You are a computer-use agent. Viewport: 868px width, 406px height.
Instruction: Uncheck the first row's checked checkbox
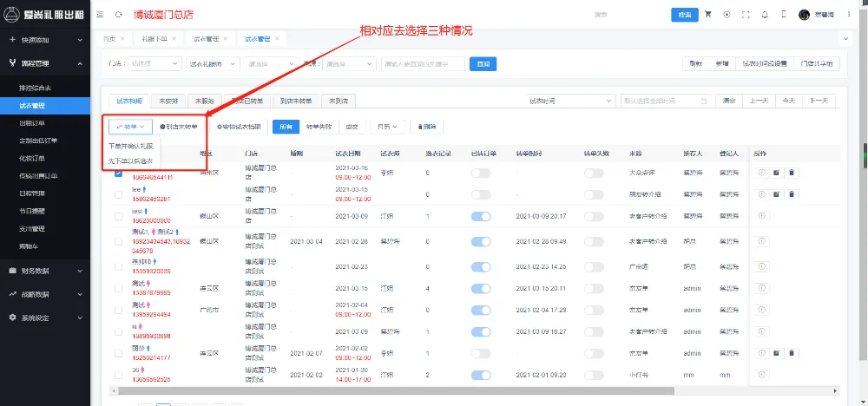coord(118,173)
